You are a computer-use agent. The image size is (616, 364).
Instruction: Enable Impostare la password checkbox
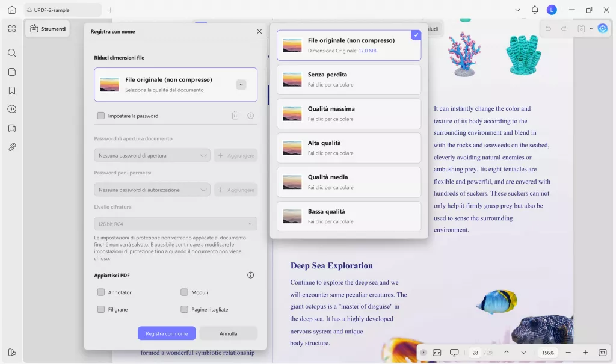pyautogui.click(x=101, y=116)
